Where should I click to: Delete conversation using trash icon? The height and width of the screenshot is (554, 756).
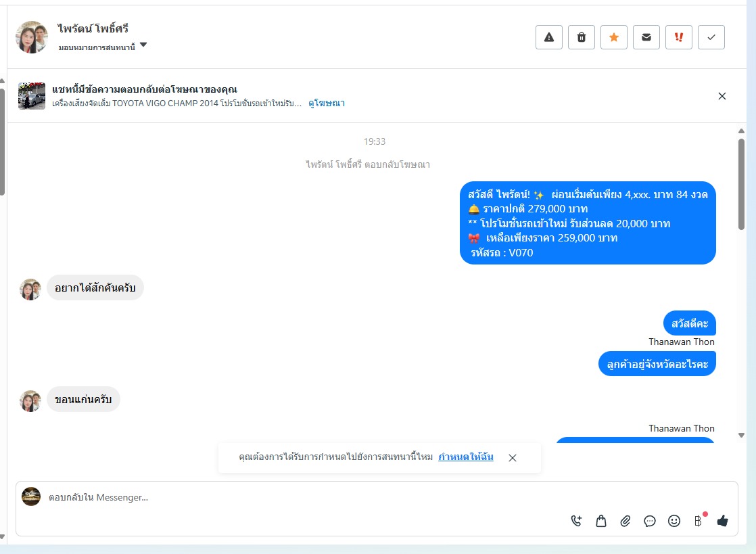tap(582, 37)
